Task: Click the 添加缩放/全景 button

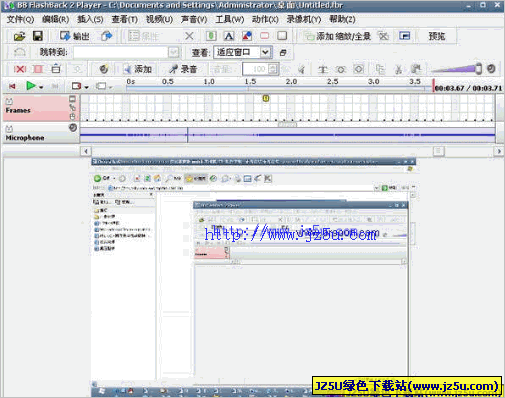Action: tap(337, 36)
